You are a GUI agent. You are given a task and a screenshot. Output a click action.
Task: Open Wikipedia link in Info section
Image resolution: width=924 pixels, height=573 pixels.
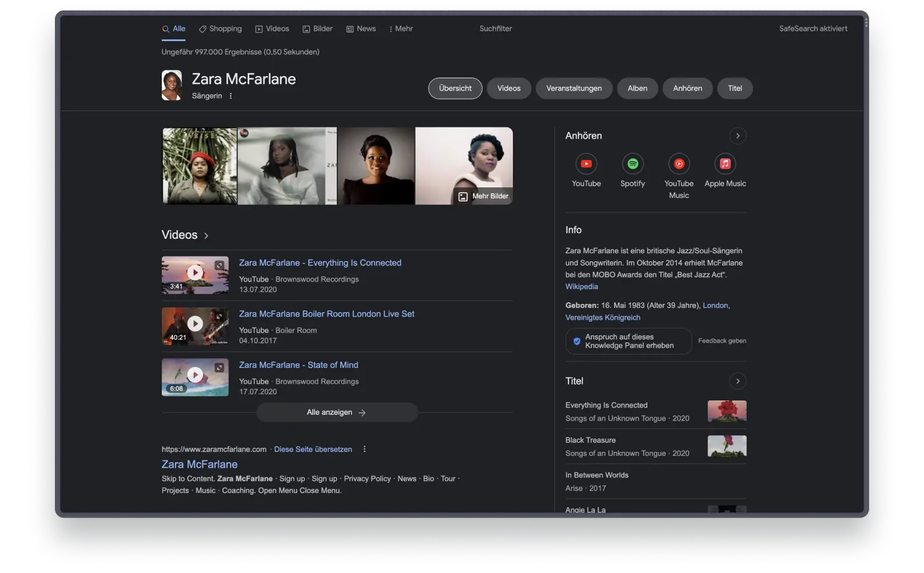(582, 287)
